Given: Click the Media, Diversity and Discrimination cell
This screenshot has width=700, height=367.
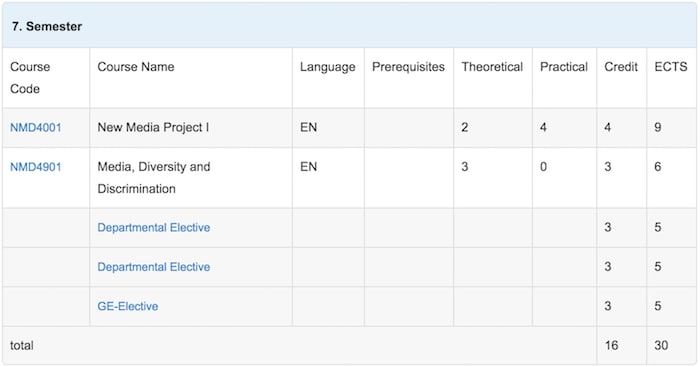Looking at the screenshot, I should [154, 178].
